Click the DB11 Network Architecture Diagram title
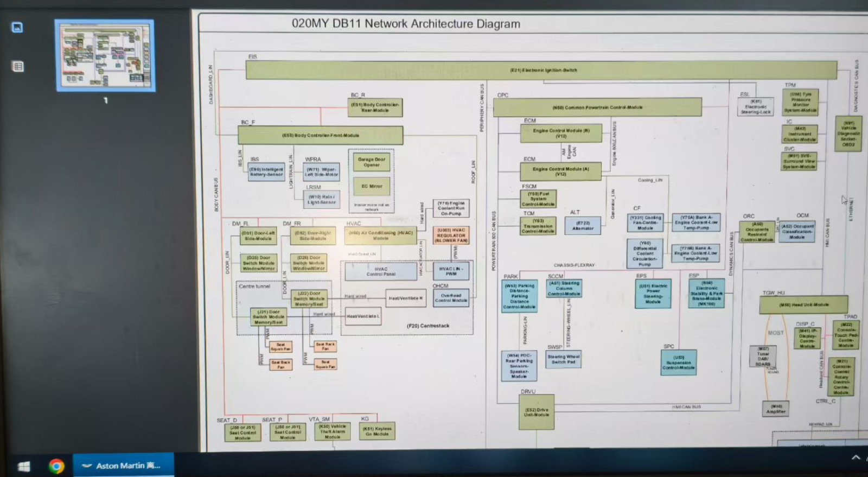 pyautogui.click(x=406, y=24)
